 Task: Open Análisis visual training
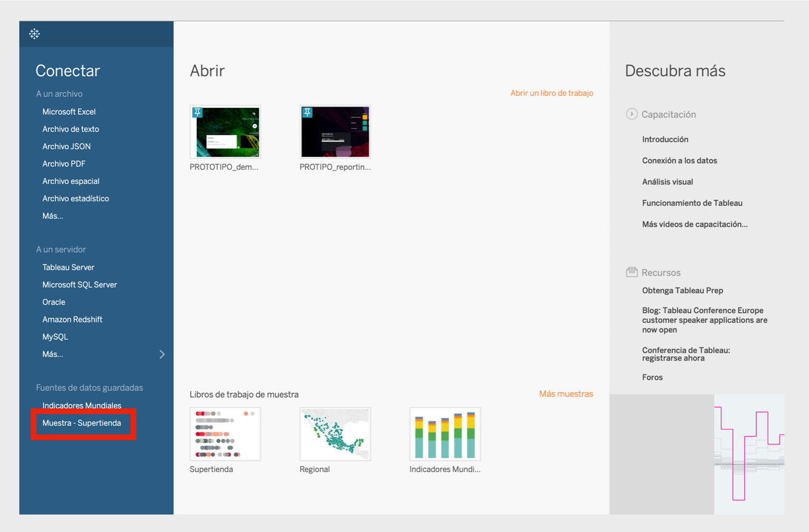(667, 182)
